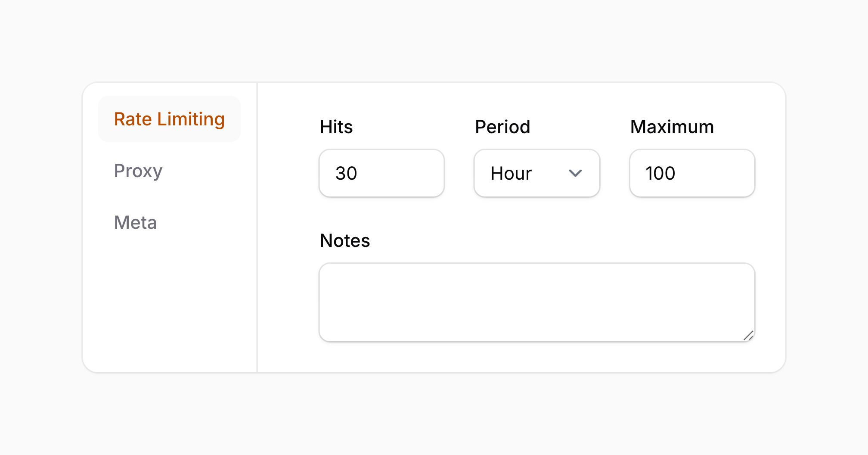868x455 pixels.
Task: Choose Proxy from the settings sidebar
Action: click(x=138, y=171)
